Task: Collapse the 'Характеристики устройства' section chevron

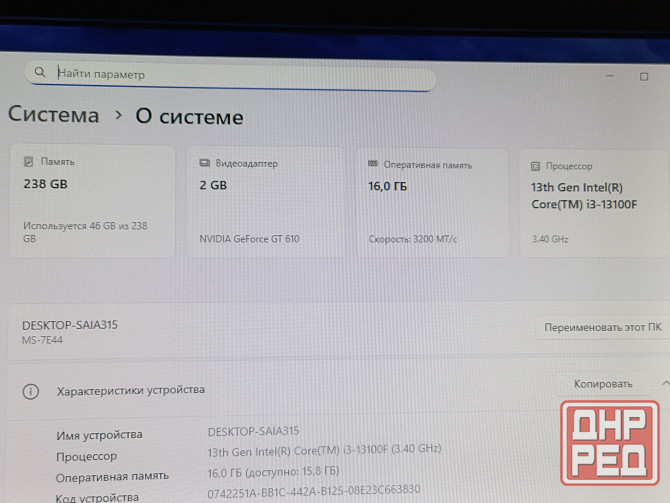Action: [x=665, y=383]
